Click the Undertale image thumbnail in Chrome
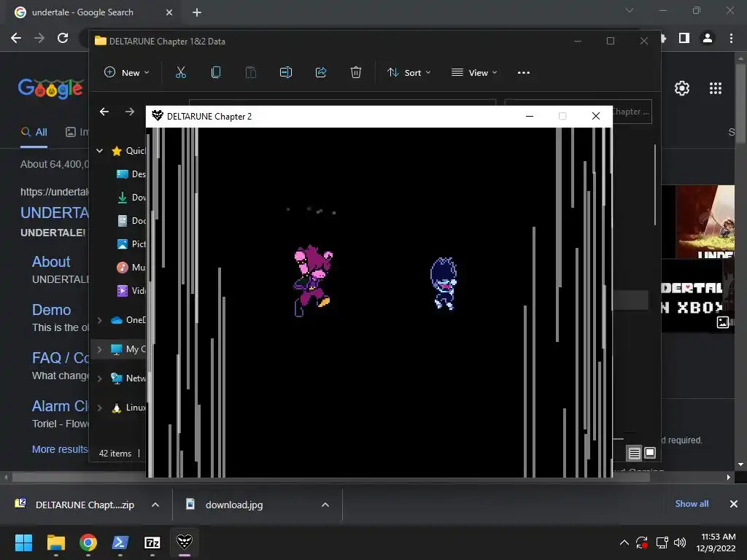Screen dimensions: 747x560 [x=705, y=222]
